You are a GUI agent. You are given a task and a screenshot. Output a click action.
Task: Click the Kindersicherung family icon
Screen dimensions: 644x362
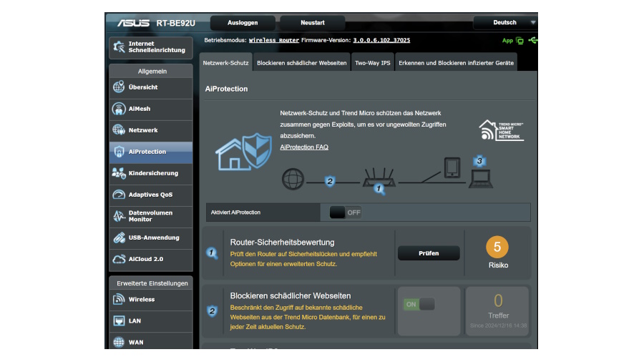click(119, 173)
